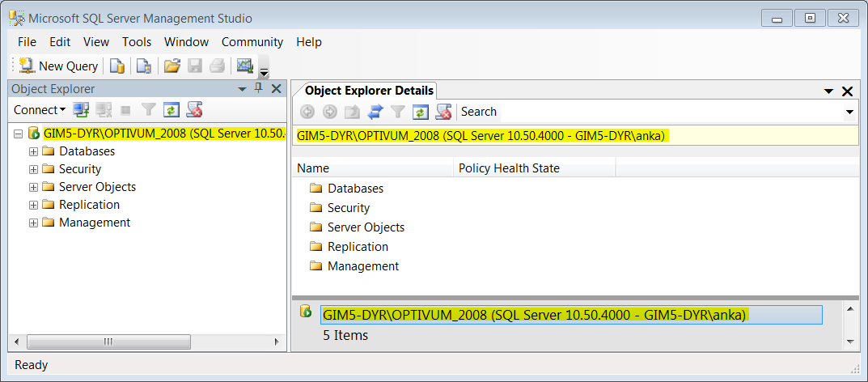868x382 pixels.
Task: Open the View menu
Action: (96, 42)
